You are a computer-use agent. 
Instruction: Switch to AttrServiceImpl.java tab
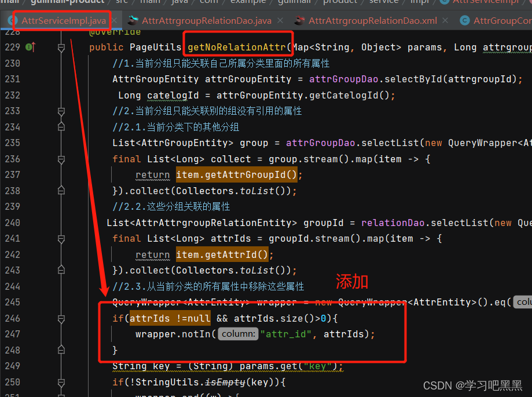(64, 21)
